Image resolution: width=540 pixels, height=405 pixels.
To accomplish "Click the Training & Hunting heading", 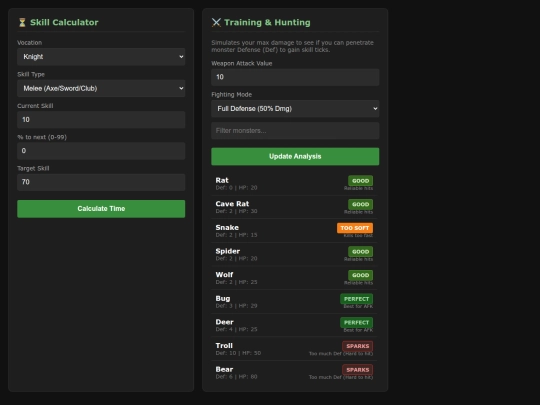I will click(267, 23).
